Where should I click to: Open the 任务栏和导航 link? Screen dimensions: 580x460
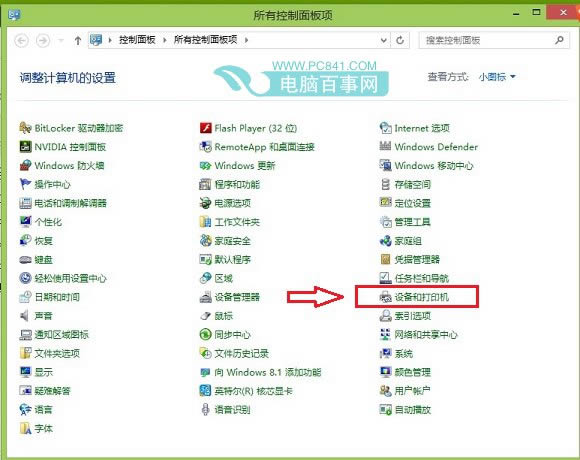coord(422,278)
